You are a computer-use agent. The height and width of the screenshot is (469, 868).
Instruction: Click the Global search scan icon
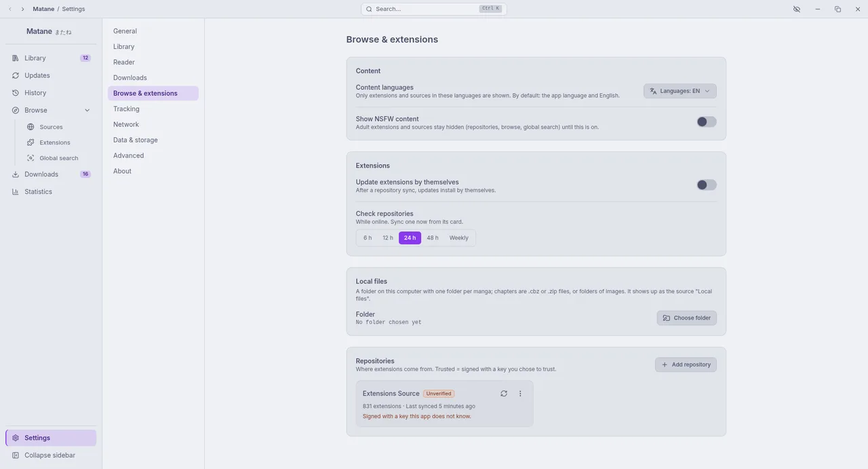coord(31,158)
